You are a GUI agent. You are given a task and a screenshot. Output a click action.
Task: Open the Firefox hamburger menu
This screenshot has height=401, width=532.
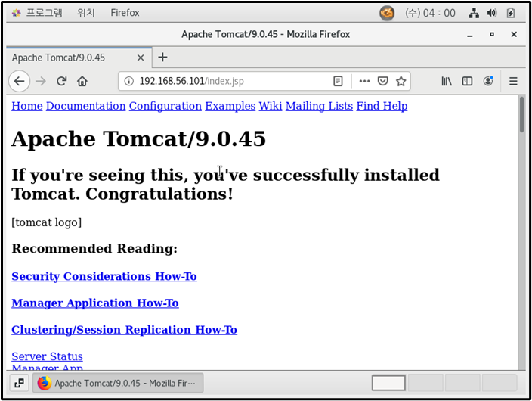click(513, 81)
